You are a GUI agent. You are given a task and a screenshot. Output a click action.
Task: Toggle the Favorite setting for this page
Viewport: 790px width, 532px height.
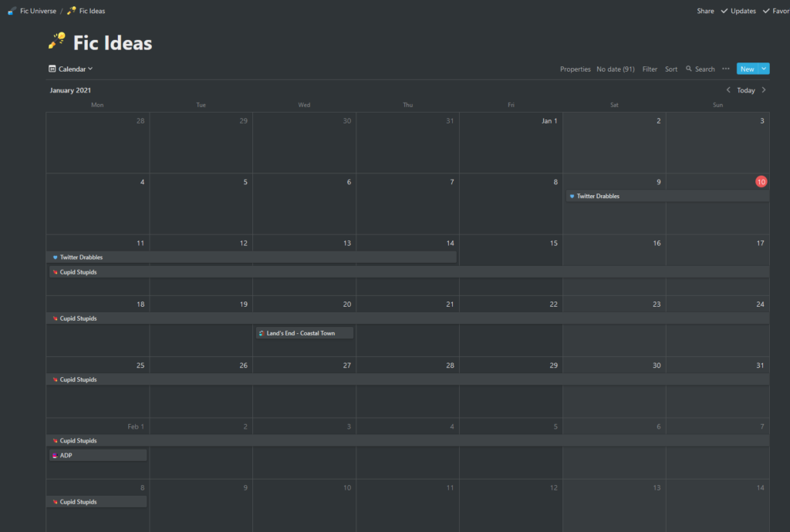coord(776,11)
